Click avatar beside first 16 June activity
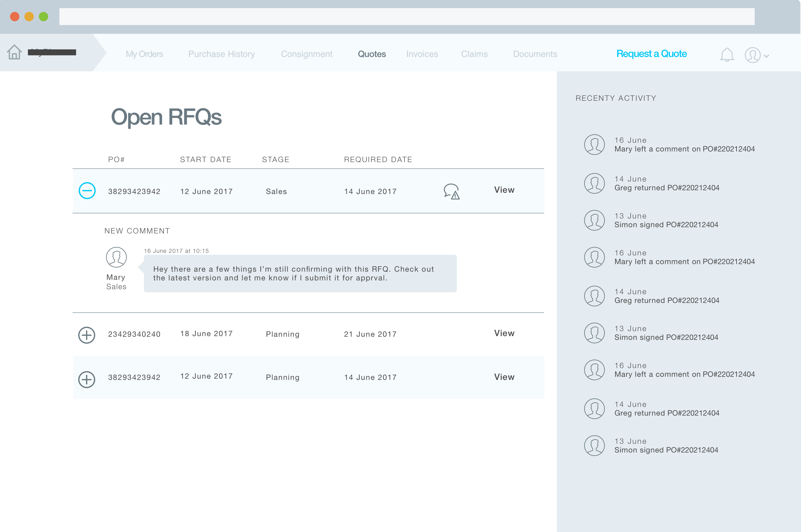Screen dimensions: 801x532 click(594, 145)
